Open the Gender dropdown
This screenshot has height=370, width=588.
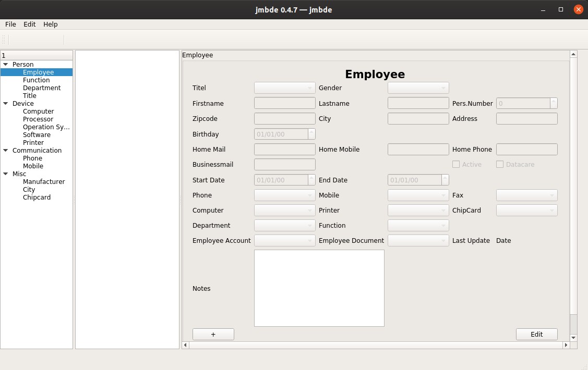coord(418,88)
